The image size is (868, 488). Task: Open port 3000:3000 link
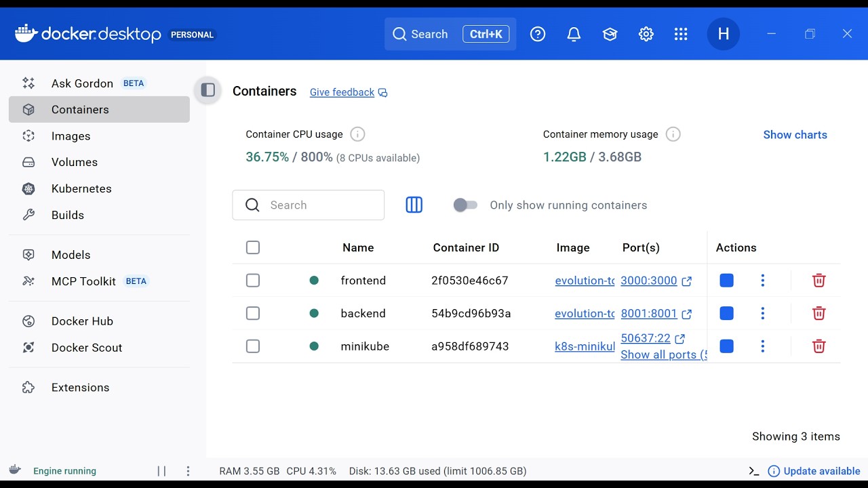point(656,281)
